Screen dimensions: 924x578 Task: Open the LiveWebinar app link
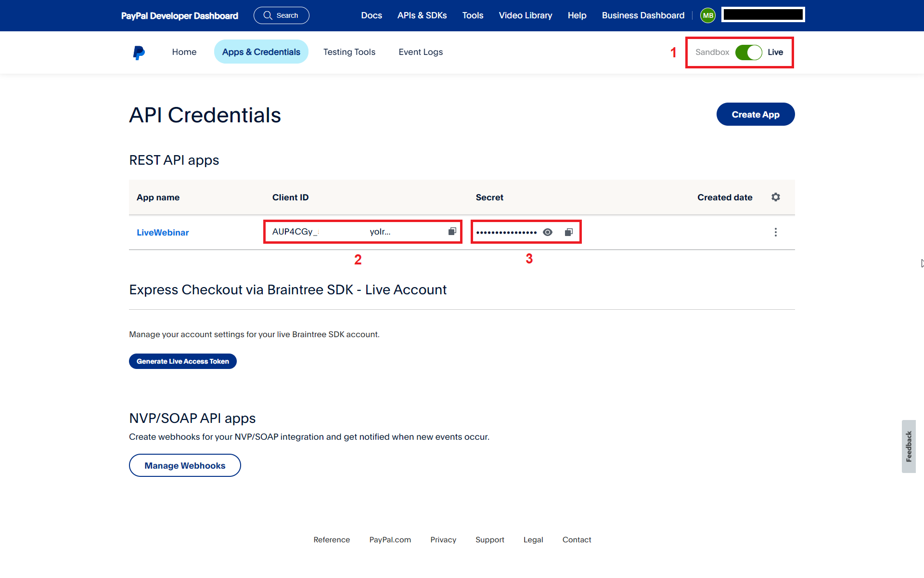coord(163,233)
